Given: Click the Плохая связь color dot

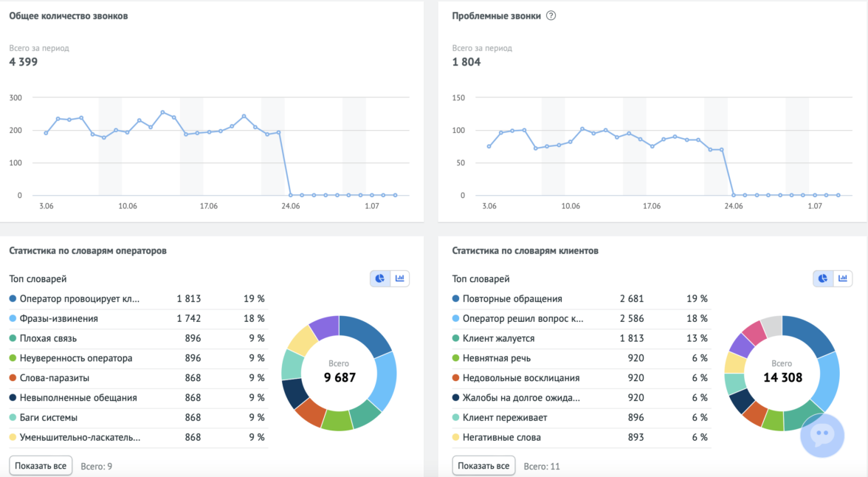Looking at the screenshot, I should tap(13, 338).
